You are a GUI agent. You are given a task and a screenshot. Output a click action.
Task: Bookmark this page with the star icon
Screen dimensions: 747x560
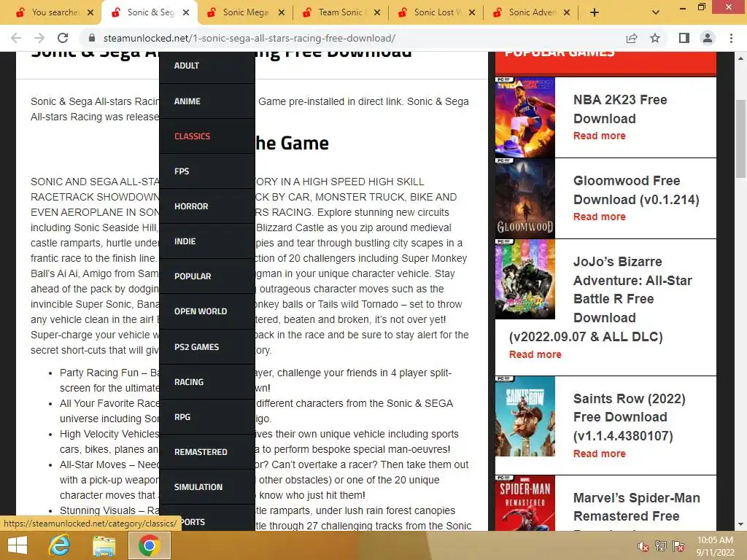coord(655,38)
